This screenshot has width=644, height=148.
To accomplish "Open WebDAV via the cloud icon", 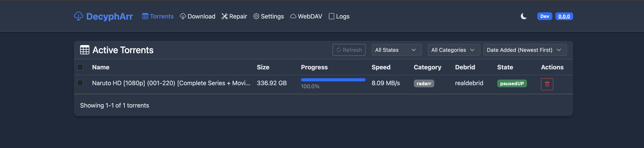I will (293, 16).
